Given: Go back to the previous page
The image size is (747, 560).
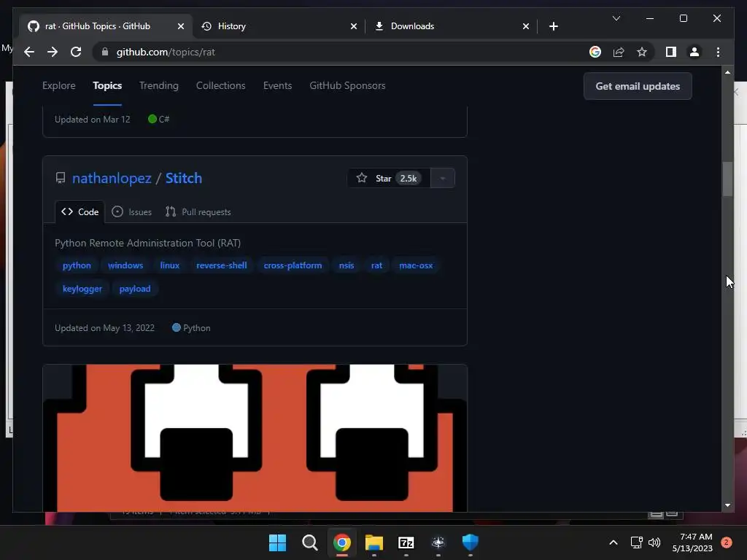Looking at the screenshot, I should (x=29, y=52).
